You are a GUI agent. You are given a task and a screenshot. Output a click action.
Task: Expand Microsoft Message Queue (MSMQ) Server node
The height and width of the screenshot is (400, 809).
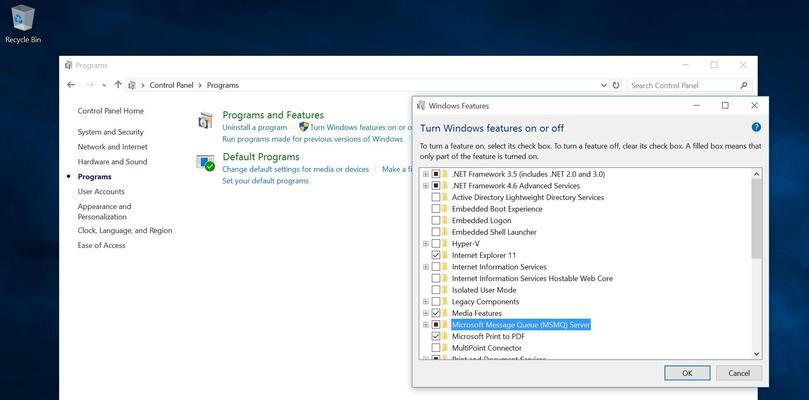pos(426,325)
